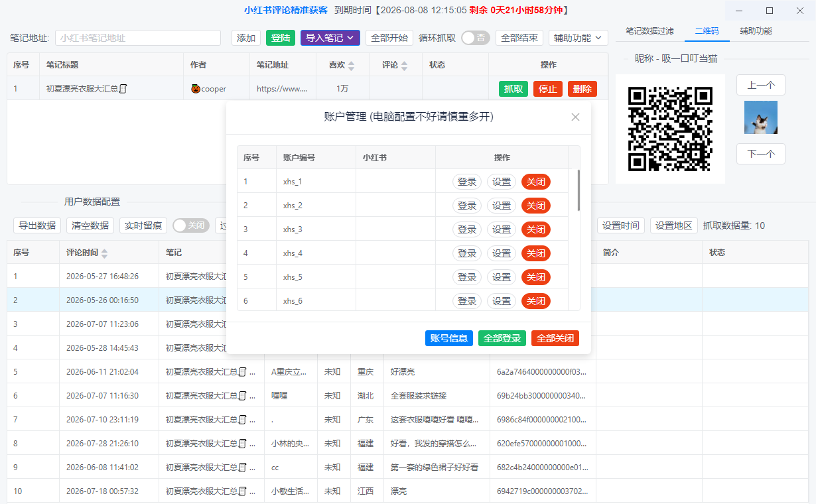Click comment time 2026-05-26 00:16:50
816x504 pixels.
(102, 300)
